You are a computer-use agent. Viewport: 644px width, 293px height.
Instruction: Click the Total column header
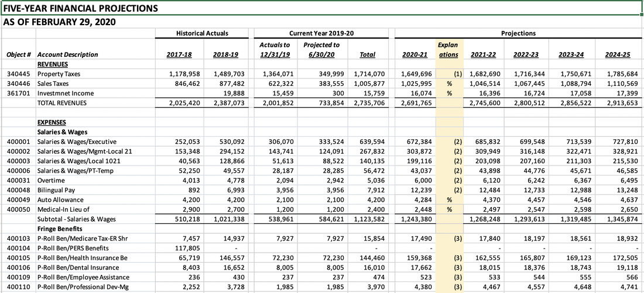tap(367, 54)
